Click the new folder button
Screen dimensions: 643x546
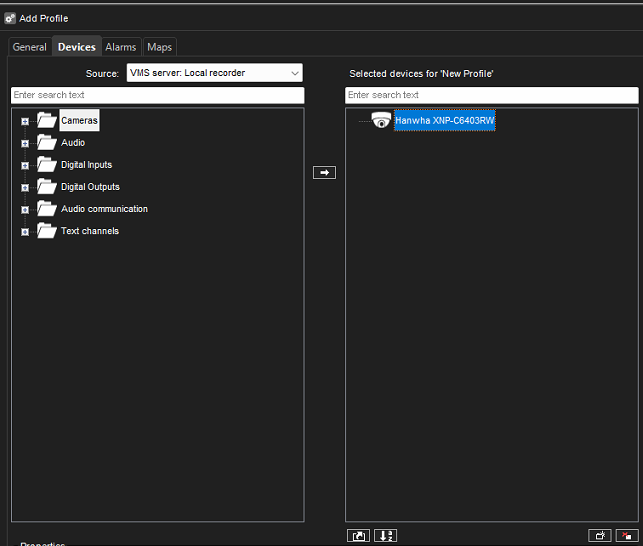(x=600, y=536)
